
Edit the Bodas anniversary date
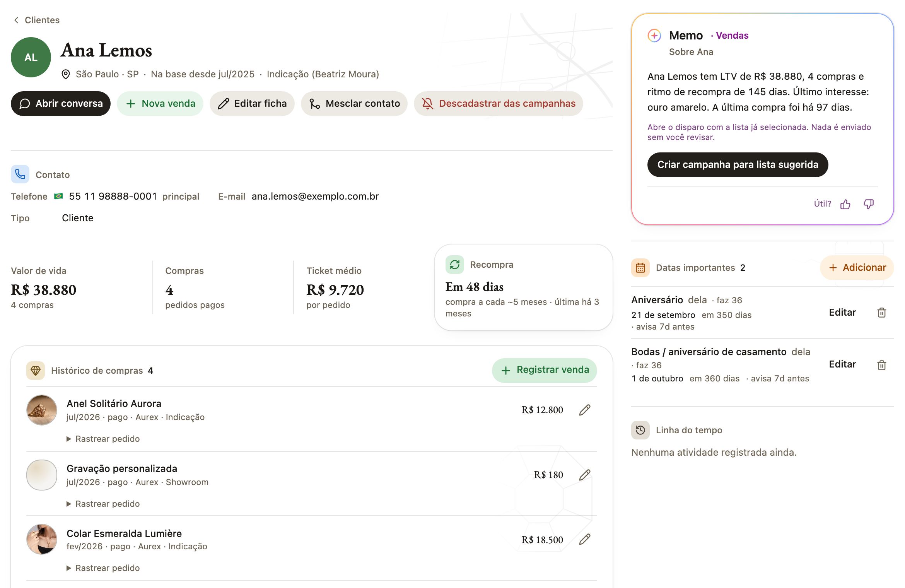[x=842, y=364]
